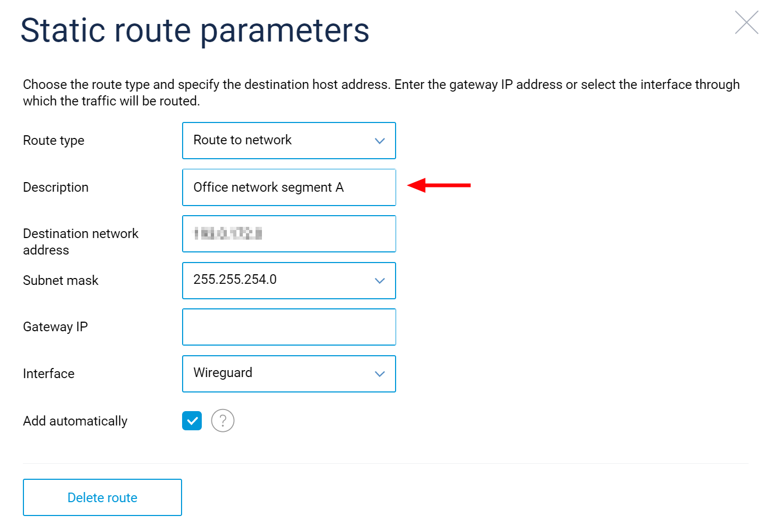Click inside the Gateway IP input field
The image size is (772, 532).
pyautogui.click(x=289, y=327)
